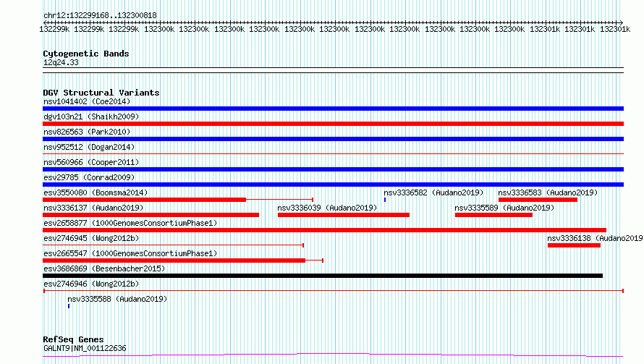The height and width of the screenshot is (364, 644).
Task: Click the small blue nsv3336582 marker
Action: point(385,200)
